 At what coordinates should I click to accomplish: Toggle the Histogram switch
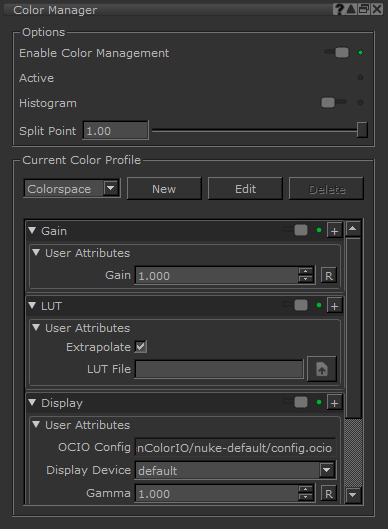point(334,102)
